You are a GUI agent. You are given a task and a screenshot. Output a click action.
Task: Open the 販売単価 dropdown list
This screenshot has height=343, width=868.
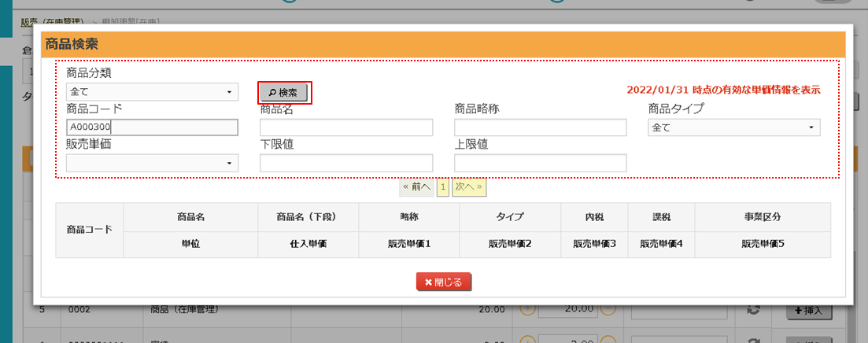[x=152, y=163]
